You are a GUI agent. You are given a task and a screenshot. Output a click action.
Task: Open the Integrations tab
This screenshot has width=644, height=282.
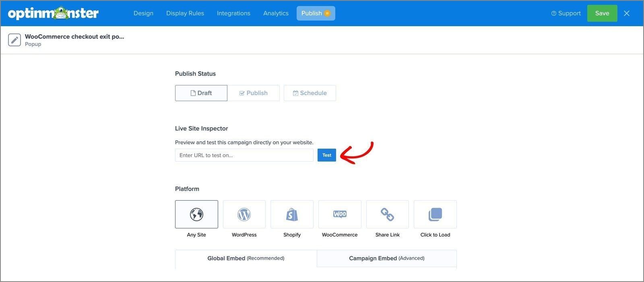[x=233, y=13]
